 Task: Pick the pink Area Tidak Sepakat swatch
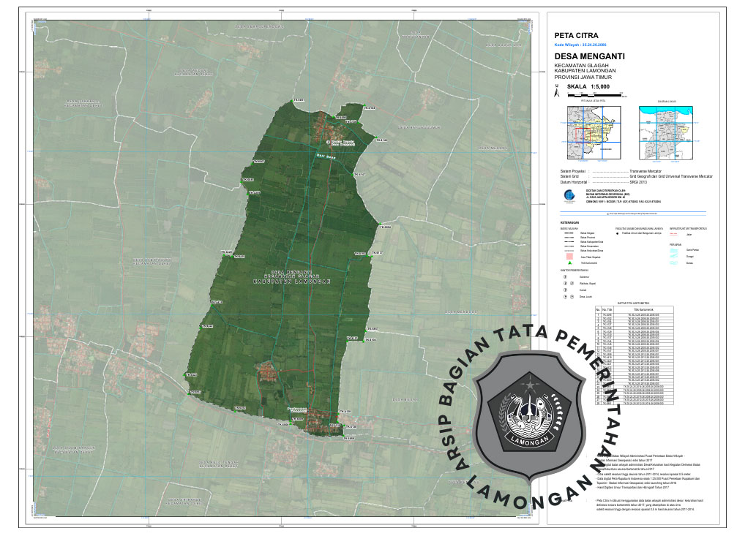[x=568, y=256]
